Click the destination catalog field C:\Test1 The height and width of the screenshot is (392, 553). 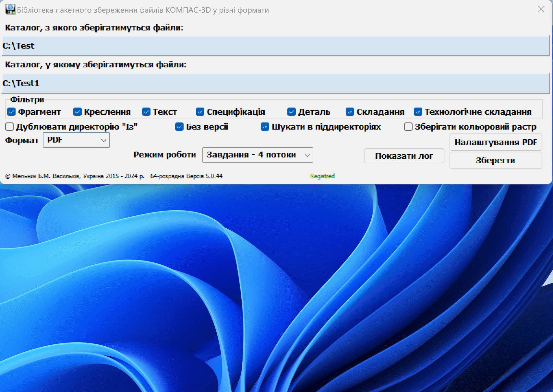276,83
